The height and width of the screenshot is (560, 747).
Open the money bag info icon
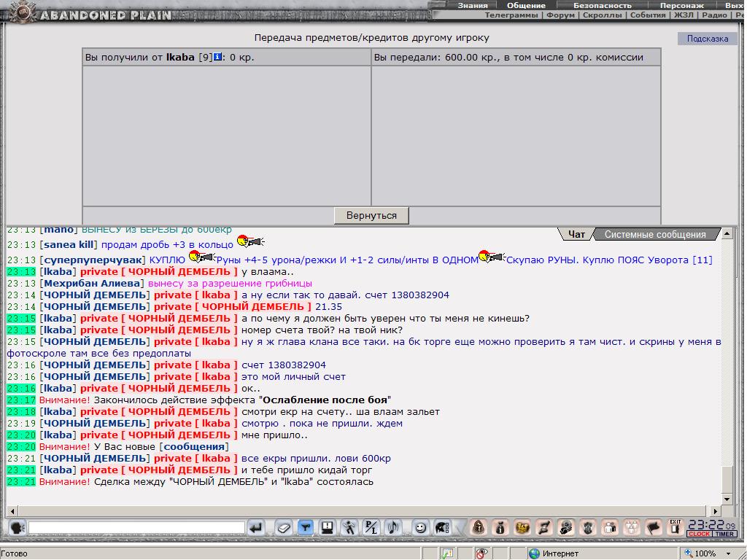click(500, 528)
